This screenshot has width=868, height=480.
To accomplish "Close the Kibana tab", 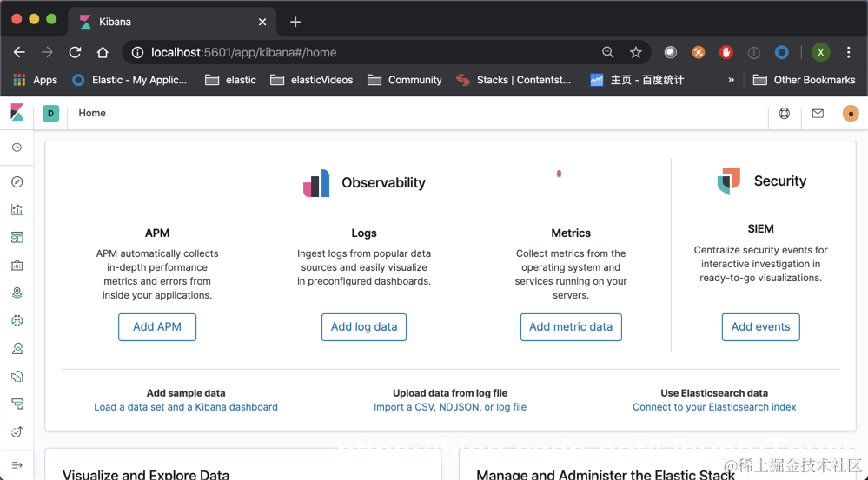I will 262,22.
